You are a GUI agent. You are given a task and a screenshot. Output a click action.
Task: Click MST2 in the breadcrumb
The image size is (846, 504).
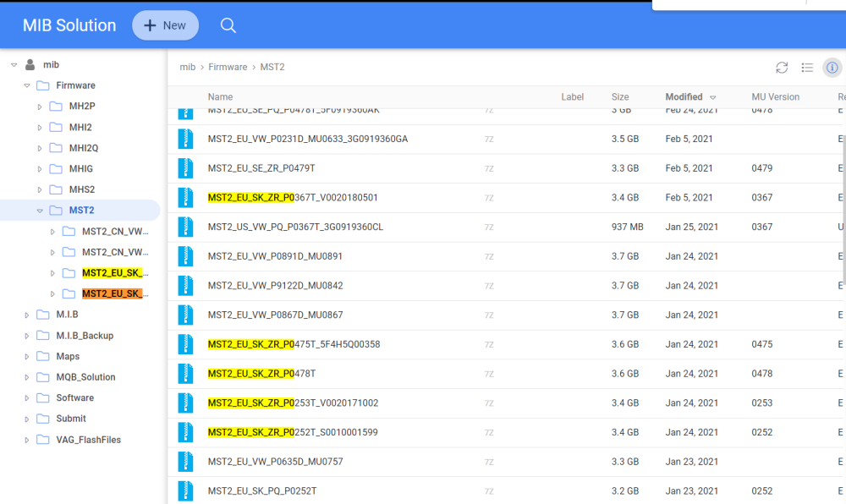point(272,67)
